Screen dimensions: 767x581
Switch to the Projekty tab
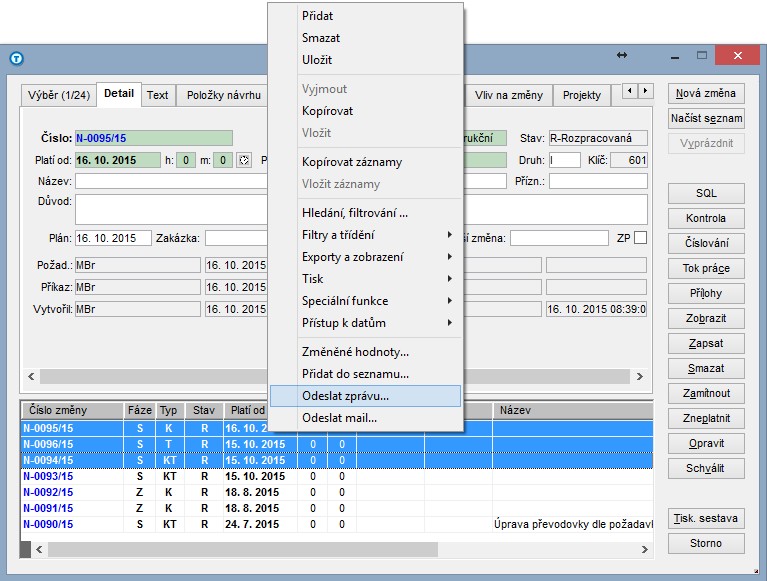582,95
